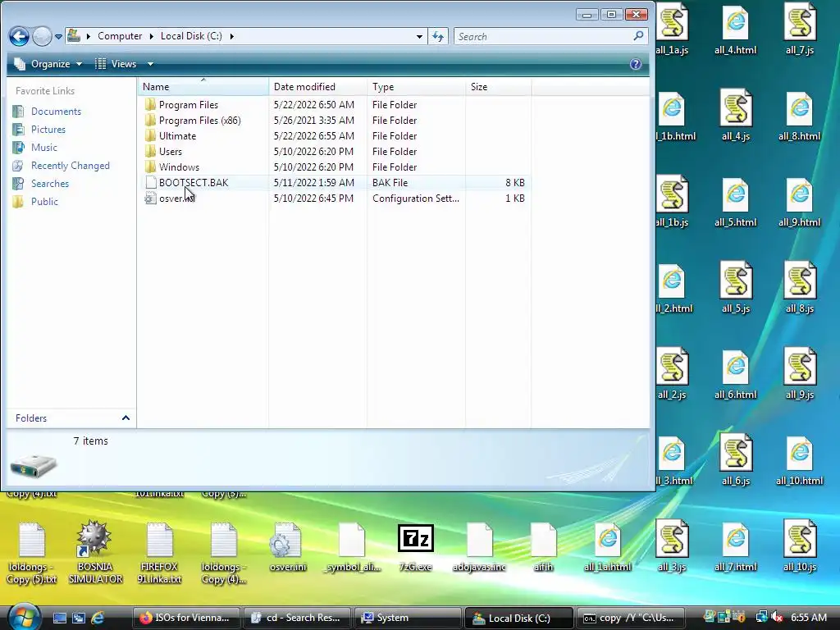
Task: Select all_6.html desktop icon
Action: tap(736, 374)
